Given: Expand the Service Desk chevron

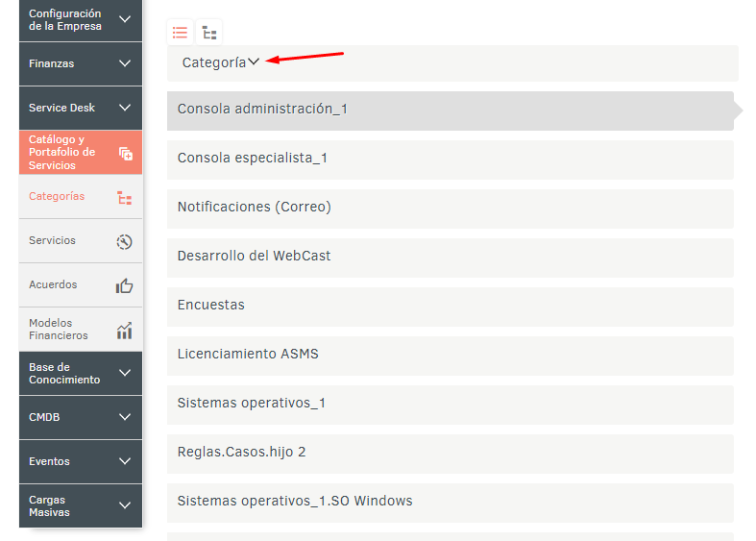Looking at the screenshot, I should click(125, 108).
